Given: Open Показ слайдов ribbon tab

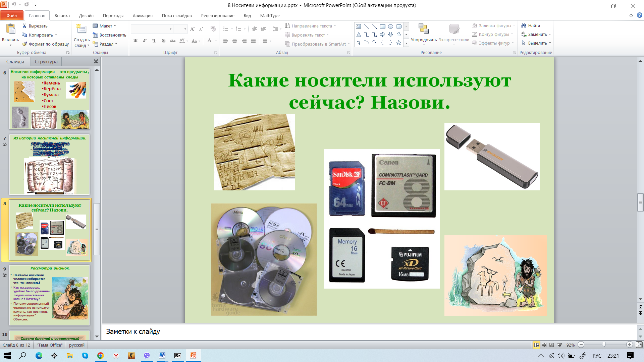Looking at the screenshot, I should click(177, 15).
